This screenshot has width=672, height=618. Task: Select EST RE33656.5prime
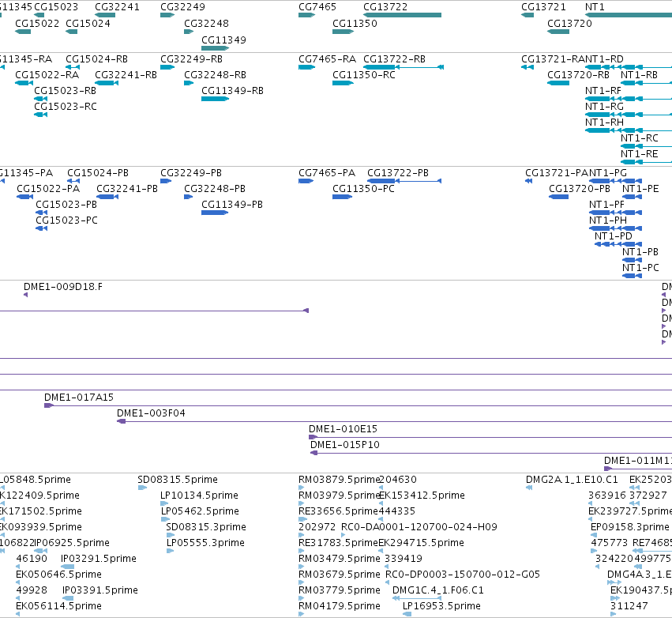coord(338,511)
